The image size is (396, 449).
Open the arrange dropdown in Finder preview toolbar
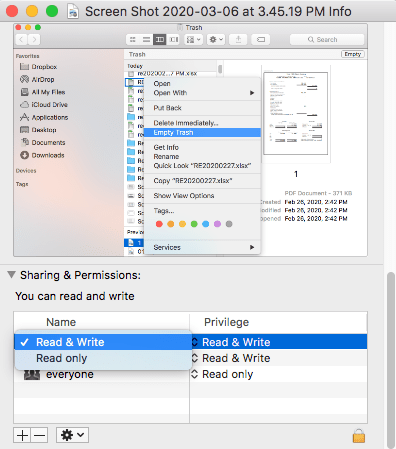pyautogui.click(x=193, y=40)
